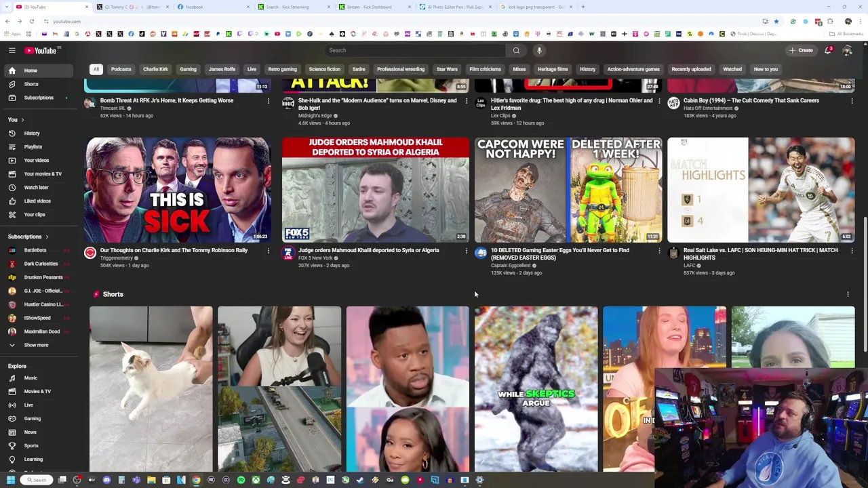Open News in Explore section

[x=37, y=432]
